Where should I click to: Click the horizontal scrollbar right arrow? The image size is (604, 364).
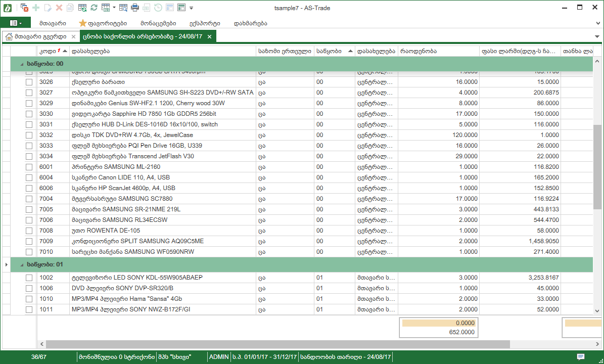pyautogui.click(x=597, y=344)
